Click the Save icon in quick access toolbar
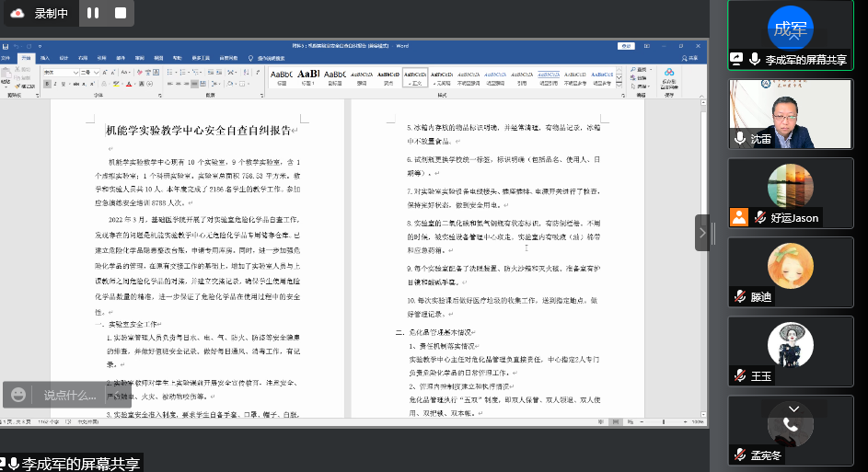This screenshot has width=868, height=472. pos(5,45)
